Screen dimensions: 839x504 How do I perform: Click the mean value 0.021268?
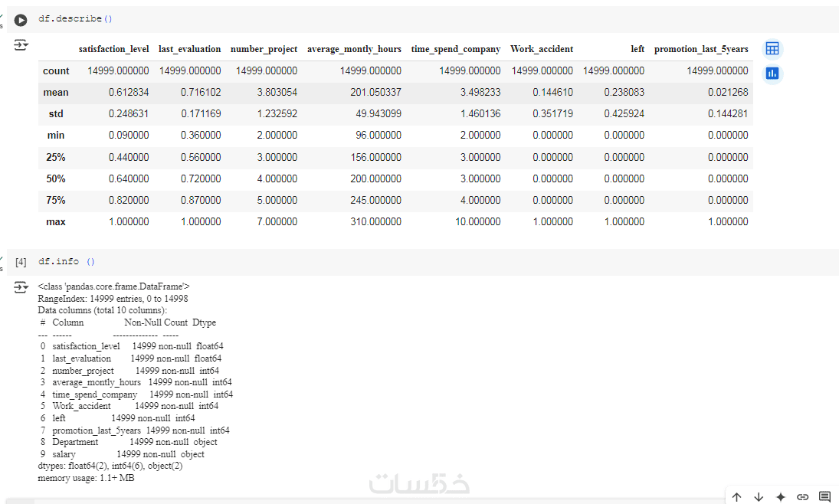click(x=728, y=93)
